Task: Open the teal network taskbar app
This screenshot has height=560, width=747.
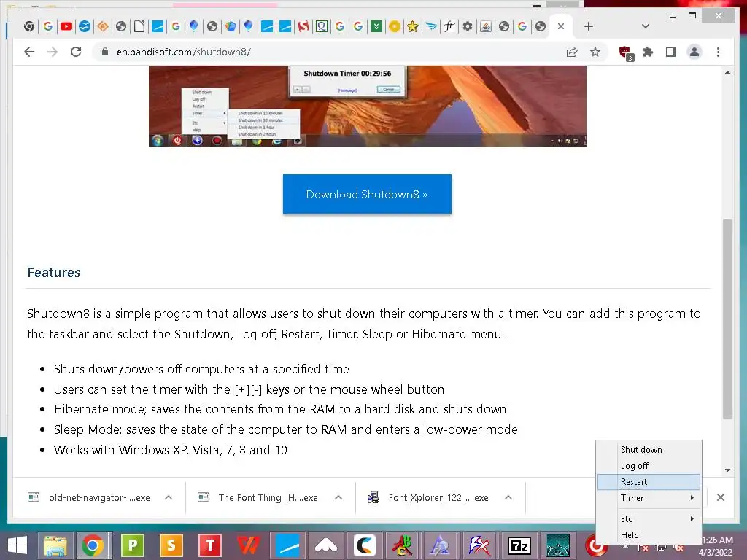Action: click(x=558, y=545)
